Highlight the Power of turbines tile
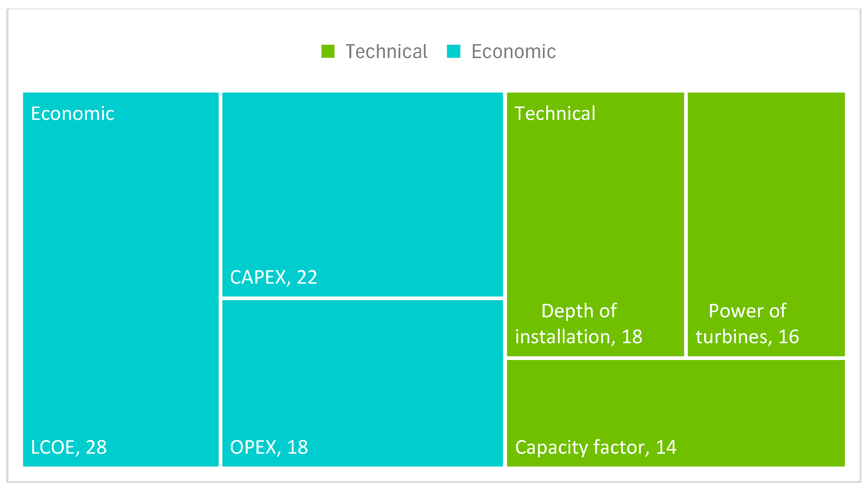 [766, 202]
